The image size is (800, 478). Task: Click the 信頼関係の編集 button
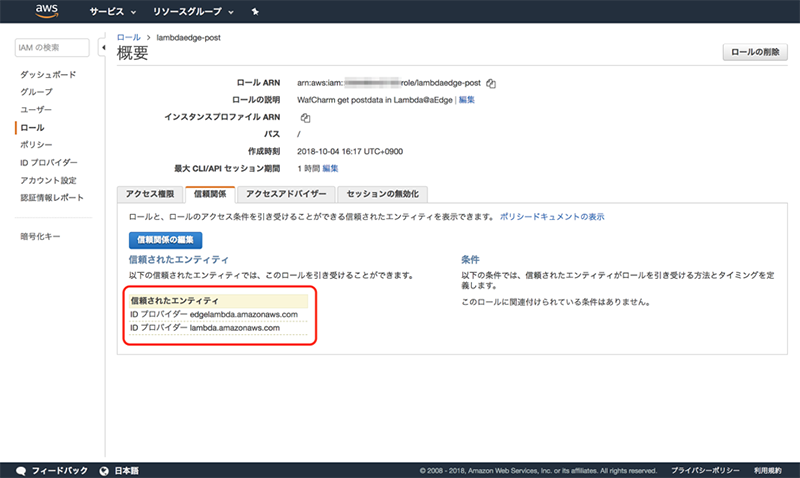[166, 240]
